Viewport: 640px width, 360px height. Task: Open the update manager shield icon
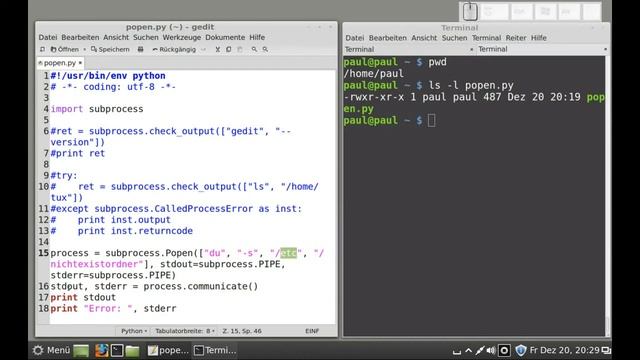(520, 351)
